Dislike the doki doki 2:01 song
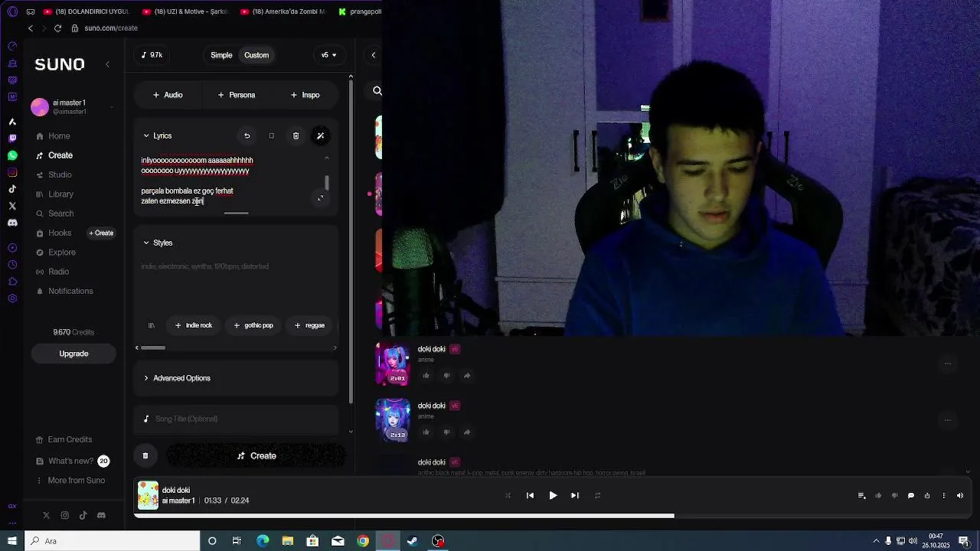This screenshot has height=551, width=980. (x=446, y=376)
